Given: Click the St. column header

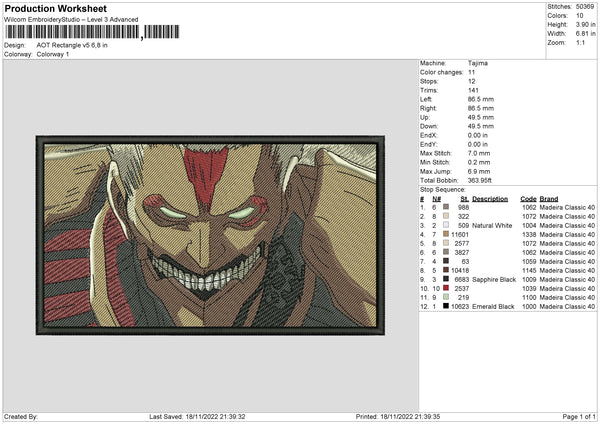Looking at the screenshot, I should (x=465, y=199).
